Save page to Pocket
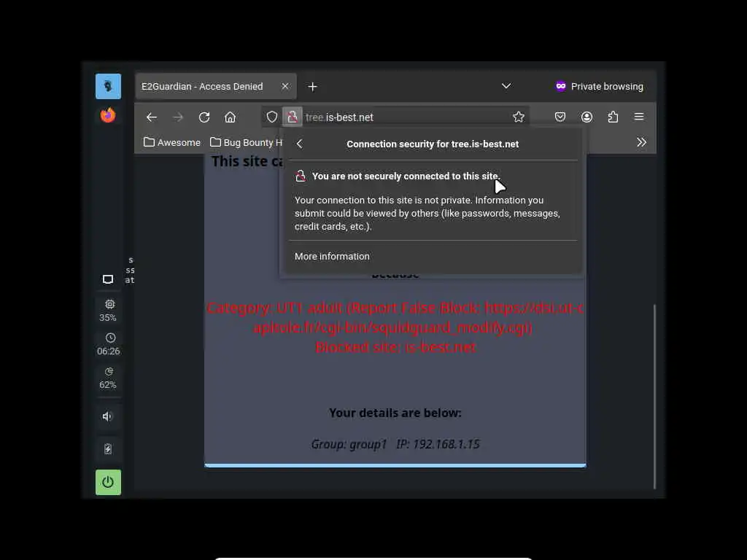 (x=560, y=117)
